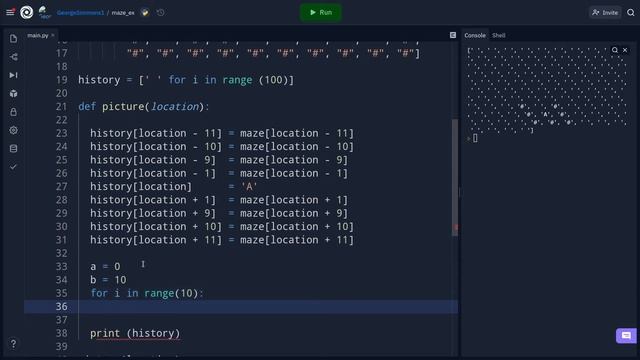Click the search magnifier in the top right
640x360 pixels.
(631, 13)
